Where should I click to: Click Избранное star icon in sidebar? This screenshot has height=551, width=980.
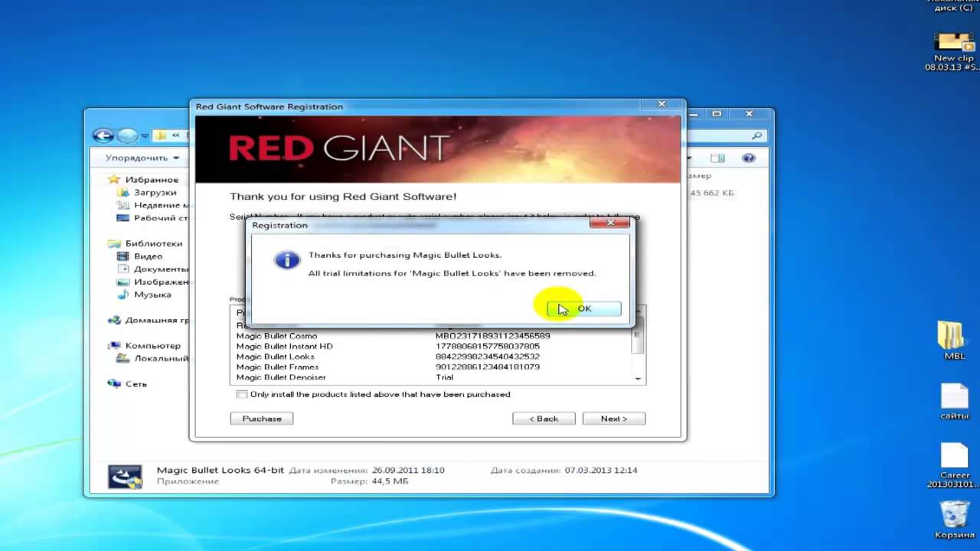[x=114, y=179]
